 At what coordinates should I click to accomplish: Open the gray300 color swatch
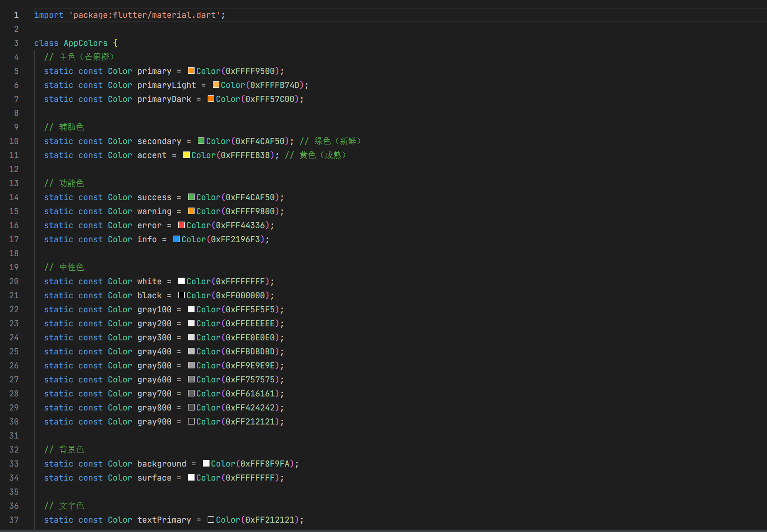point(191,337)
